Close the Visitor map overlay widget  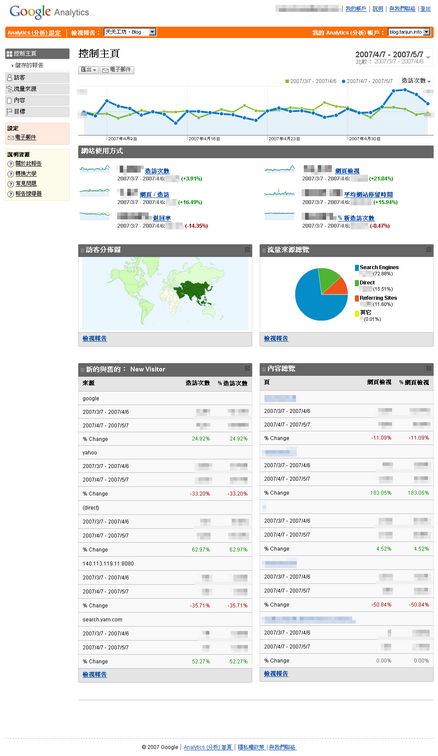[247, 250]
